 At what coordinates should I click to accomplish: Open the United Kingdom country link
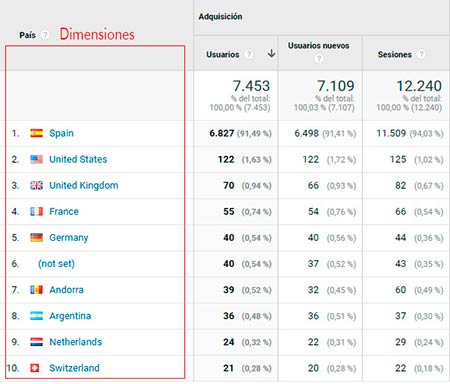click(84, 185)
